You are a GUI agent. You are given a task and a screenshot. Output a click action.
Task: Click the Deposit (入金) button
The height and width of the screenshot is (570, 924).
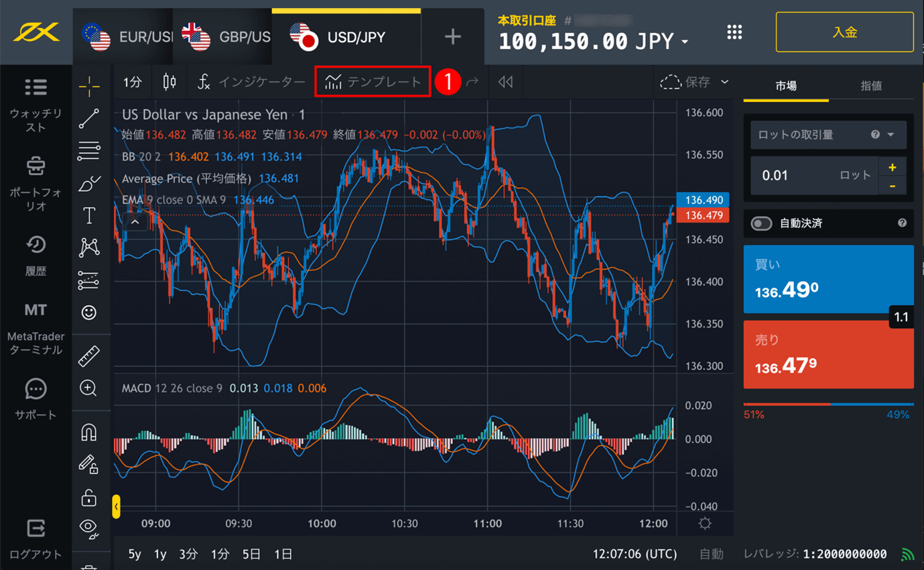(845, 32)
